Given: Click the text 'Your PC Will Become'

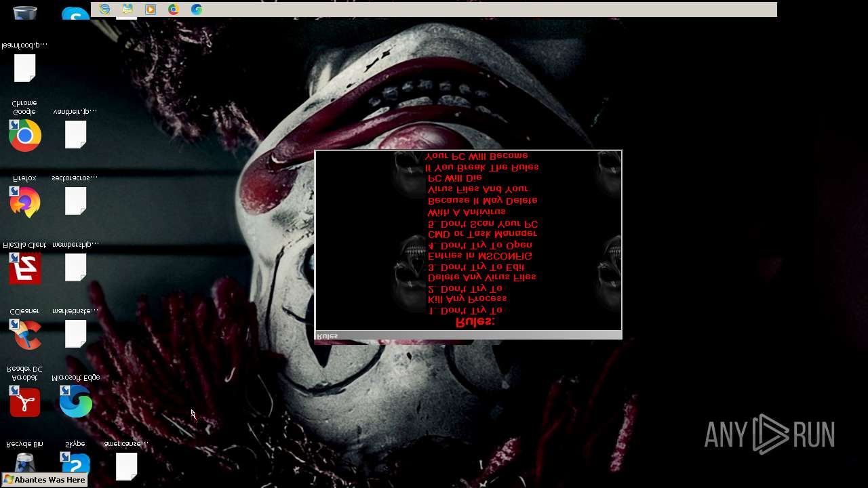Looking at the screenshot, I should [477, 156].
